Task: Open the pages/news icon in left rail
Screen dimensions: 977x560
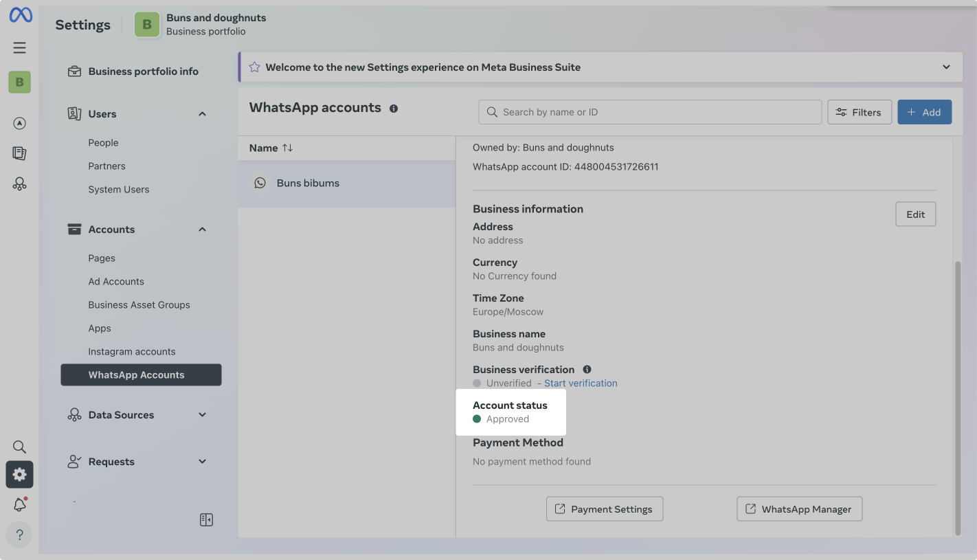Action: (x=19, y=153)
